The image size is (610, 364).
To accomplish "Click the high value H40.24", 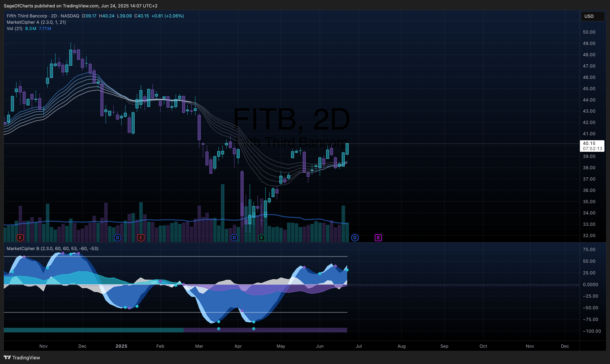I will (107, 16).
